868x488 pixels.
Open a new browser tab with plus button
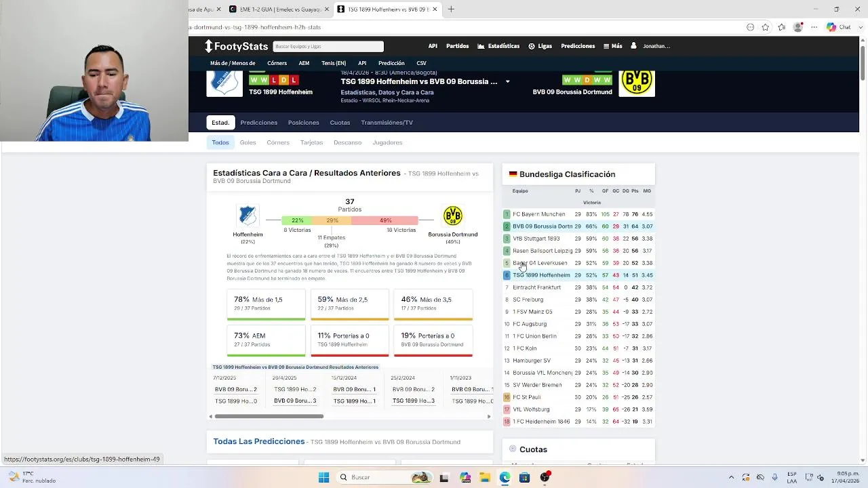click(451, 9)
